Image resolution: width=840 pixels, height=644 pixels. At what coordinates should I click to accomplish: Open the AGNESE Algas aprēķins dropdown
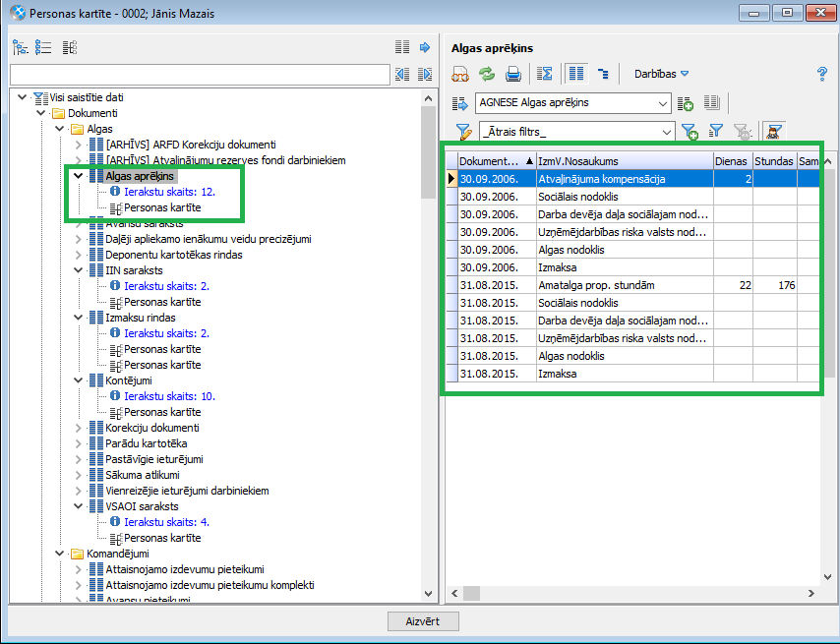click(x=573, y=103)
